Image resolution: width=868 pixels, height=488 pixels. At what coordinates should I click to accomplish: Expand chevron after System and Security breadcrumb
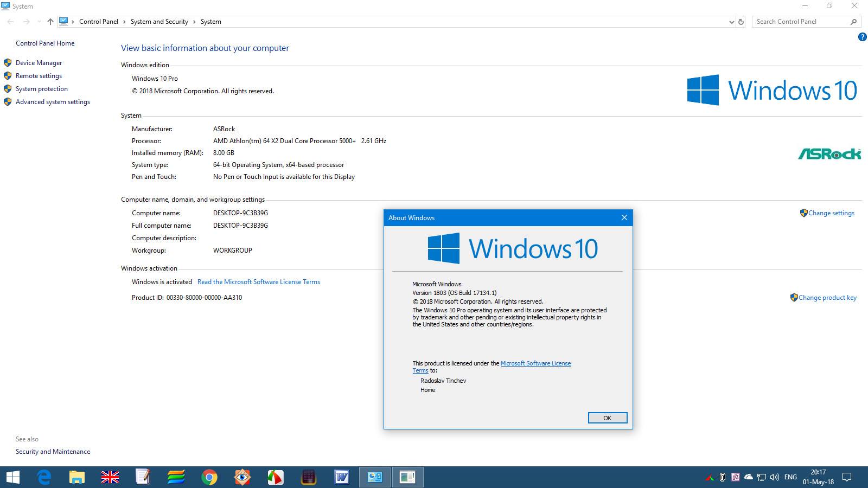(194, 22)
